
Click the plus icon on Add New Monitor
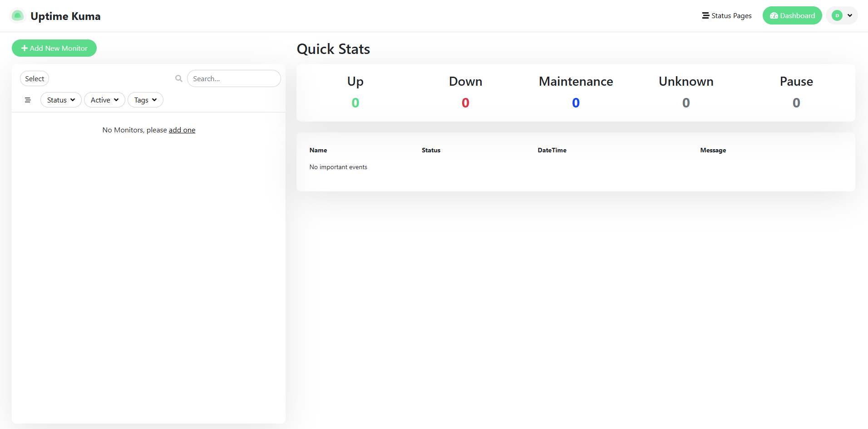coord(25,49)
